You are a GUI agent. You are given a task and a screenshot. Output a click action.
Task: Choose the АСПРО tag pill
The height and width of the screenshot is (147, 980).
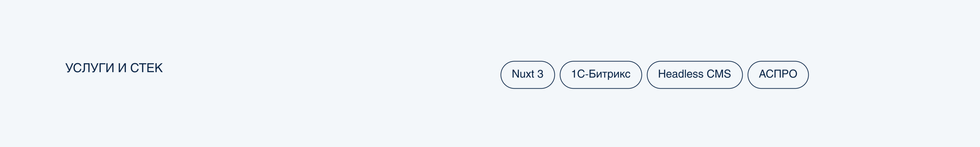(778, 74)
